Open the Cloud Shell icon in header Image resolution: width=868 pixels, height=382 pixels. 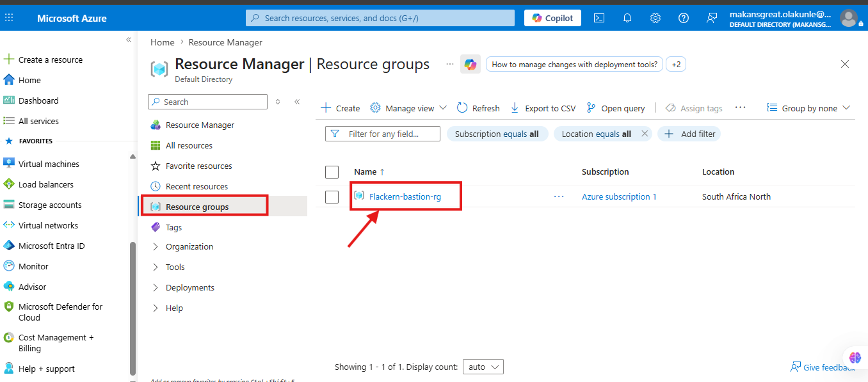point(599,18)
